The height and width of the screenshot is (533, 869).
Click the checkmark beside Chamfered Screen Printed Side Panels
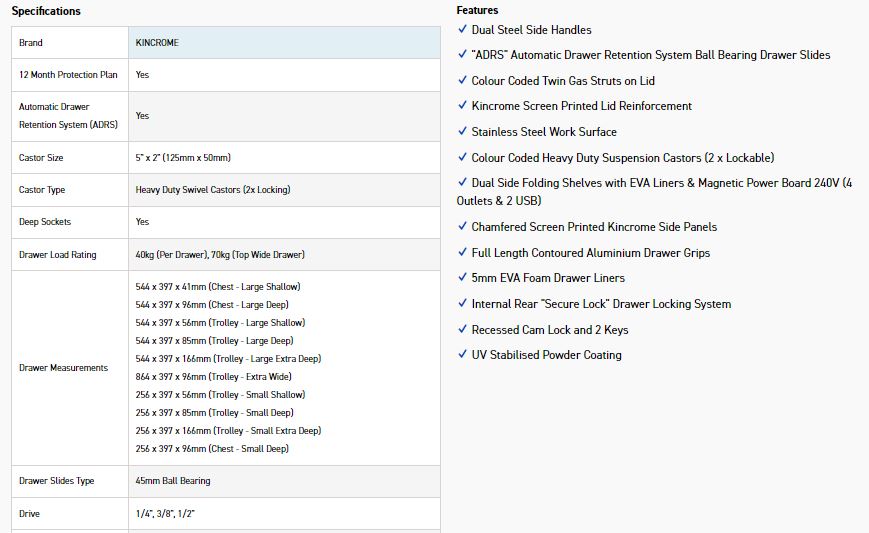pos(462,227)
